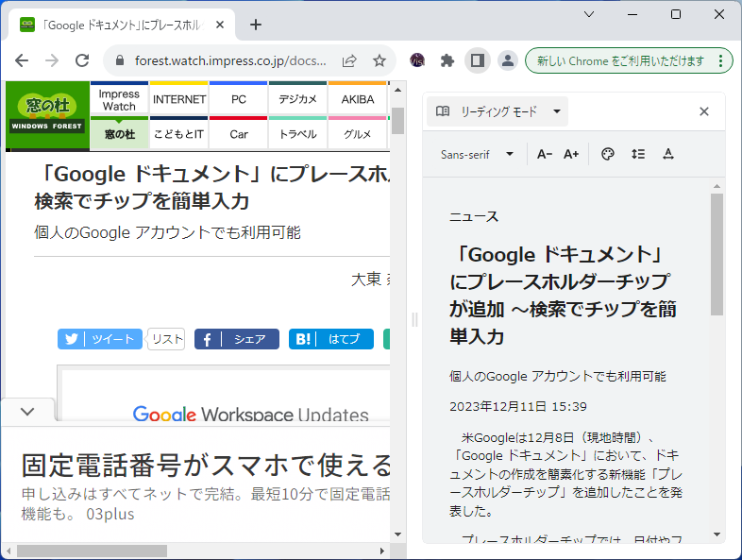Screen dimensions: 742x560
Task: Open the デジカメ nav tab
Action: (297, 100)
